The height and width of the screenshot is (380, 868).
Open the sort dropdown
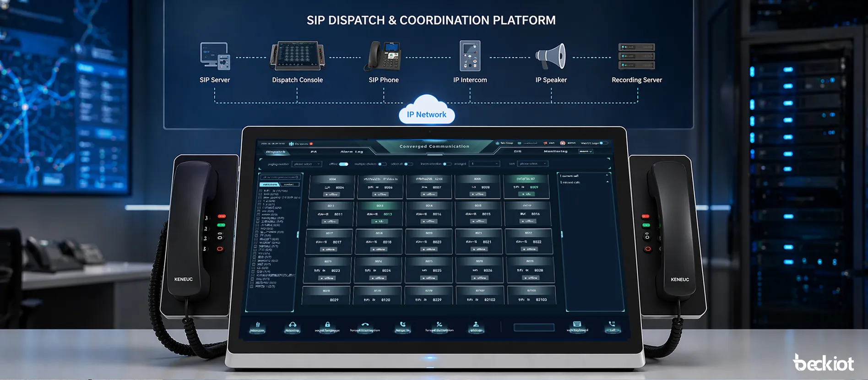532,163
